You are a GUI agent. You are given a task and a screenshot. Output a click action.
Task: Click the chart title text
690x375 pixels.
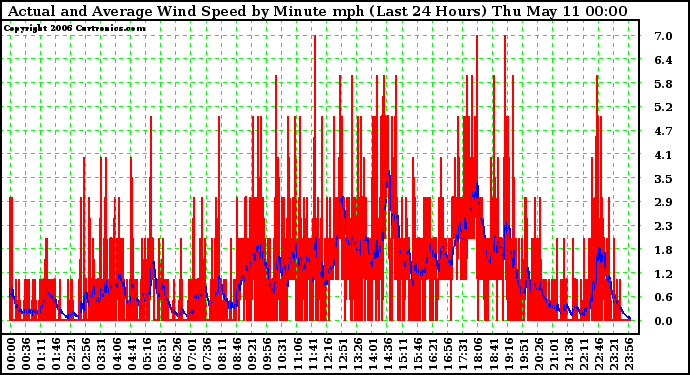pyautogui.click(x=317, y=11)
